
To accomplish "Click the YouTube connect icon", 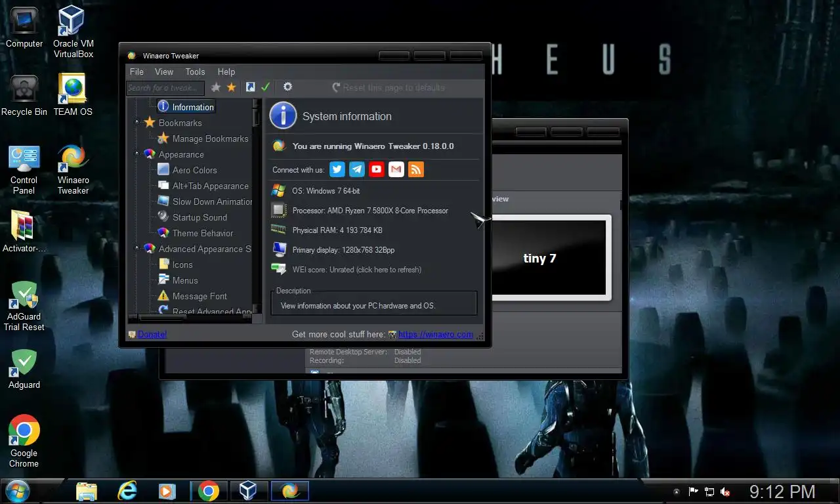I will (376, 169).
